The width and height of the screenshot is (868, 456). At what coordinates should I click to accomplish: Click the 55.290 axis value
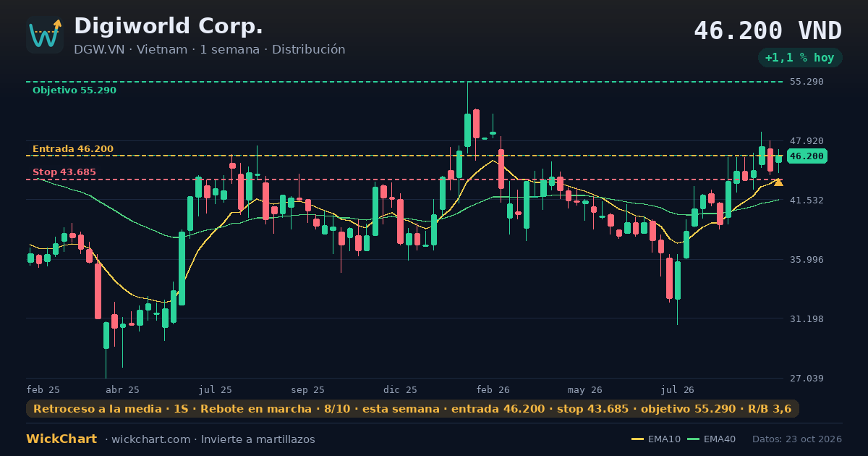807,82
